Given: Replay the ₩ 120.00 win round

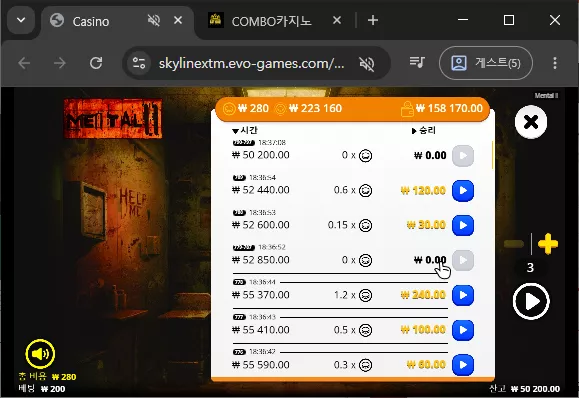Looking at the screenshot, I should point(463,191).
